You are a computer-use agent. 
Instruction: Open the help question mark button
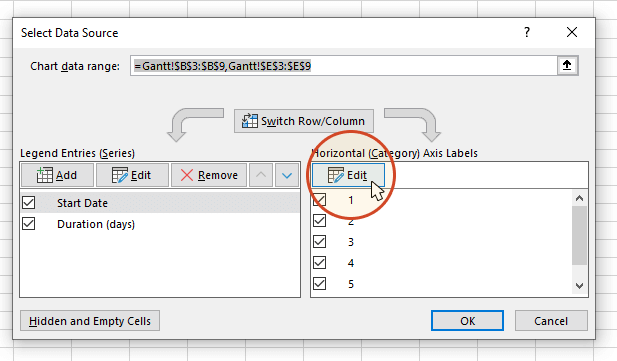pyautogui.click(x=527, y=32)
